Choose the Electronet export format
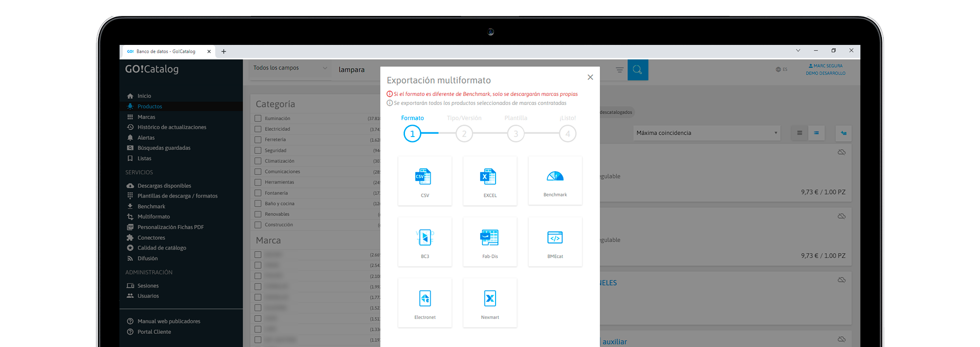Image resolution: width=980 pixels, height=347 pixels. coord(425,303)
